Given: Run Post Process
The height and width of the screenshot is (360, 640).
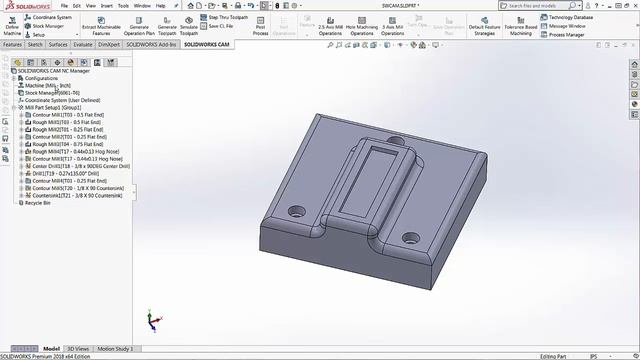Looking at the screenshot, I should 260,26.
